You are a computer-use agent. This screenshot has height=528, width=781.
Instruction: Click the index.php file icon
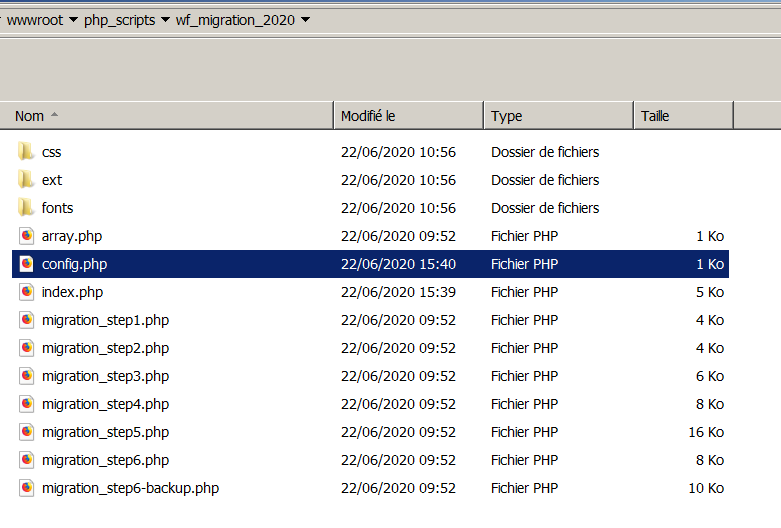pos(26,292)
